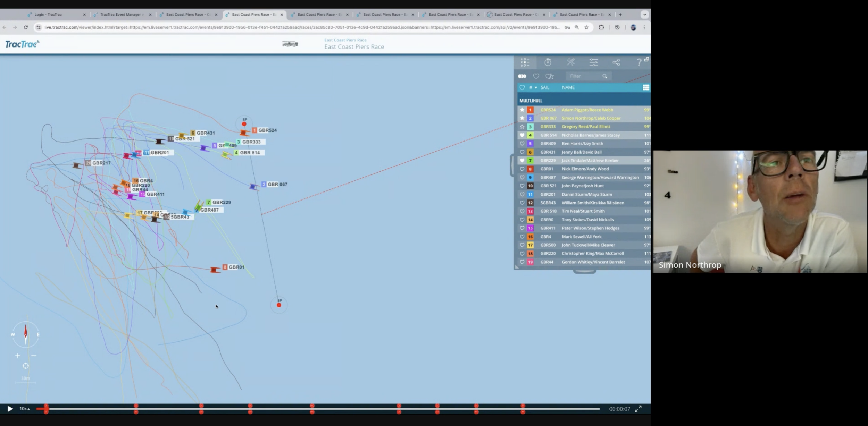Toggle favorite heart for GBR409 Ben Harris
The image size is (868, 426).
coord(522,144)
